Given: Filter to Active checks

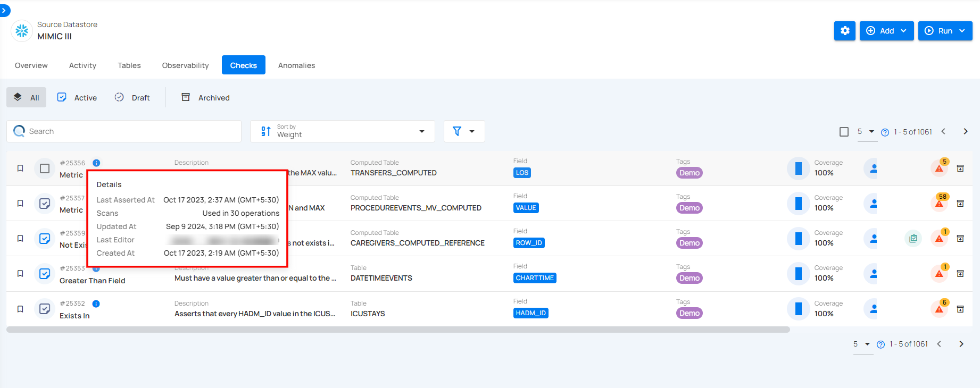Looking at the screenshot, I should click(x=77, y=97).
